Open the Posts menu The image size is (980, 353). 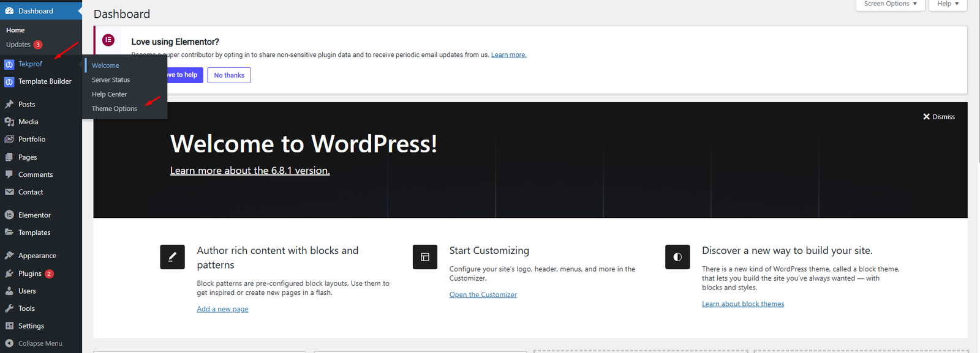[x=27, y=105]
